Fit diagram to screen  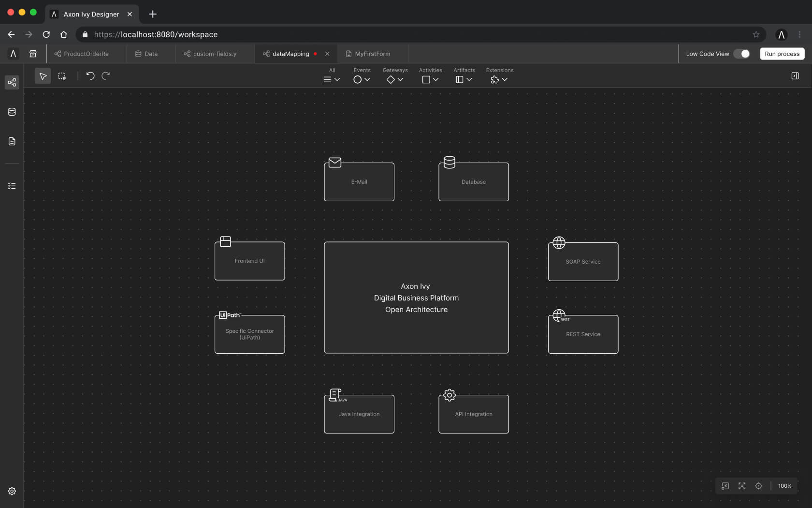(742, 486)
